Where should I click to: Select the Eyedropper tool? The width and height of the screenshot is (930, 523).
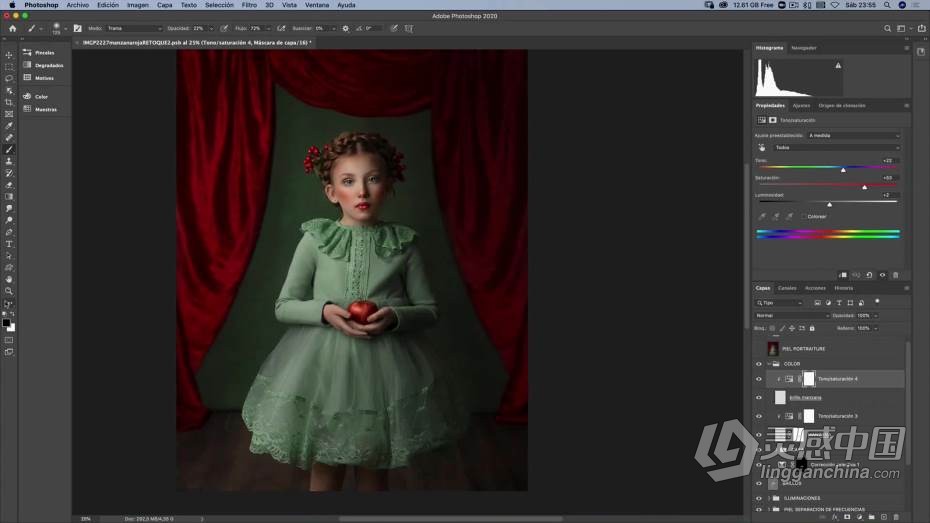tap(9, 126)
